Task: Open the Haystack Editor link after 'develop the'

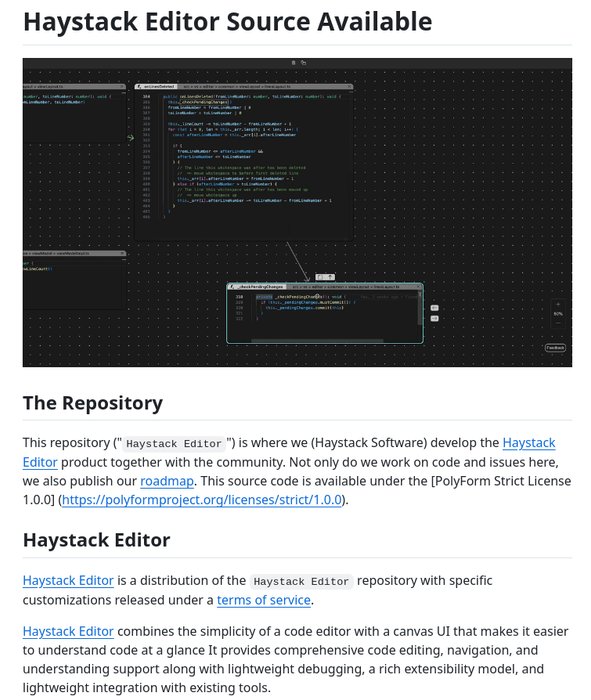Action: (x=529, y=443)
